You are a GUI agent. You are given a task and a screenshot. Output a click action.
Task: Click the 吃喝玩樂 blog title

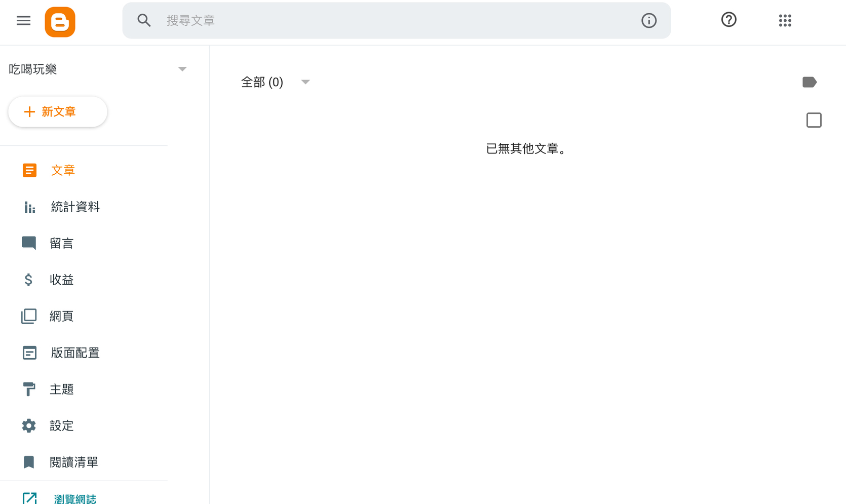pyautogui.click(x=33, y=69)
